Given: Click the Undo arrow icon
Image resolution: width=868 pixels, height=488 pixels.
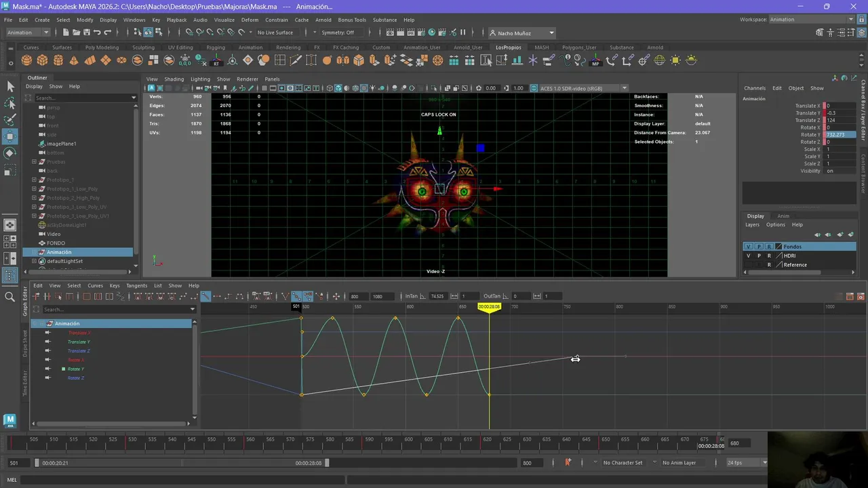Looking at the screenshot, I should click(x=97, y=33).
